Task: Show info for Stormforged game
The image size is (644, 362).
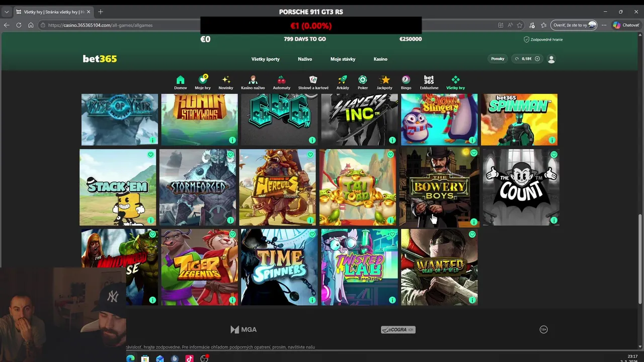Action: coord(230,220)
